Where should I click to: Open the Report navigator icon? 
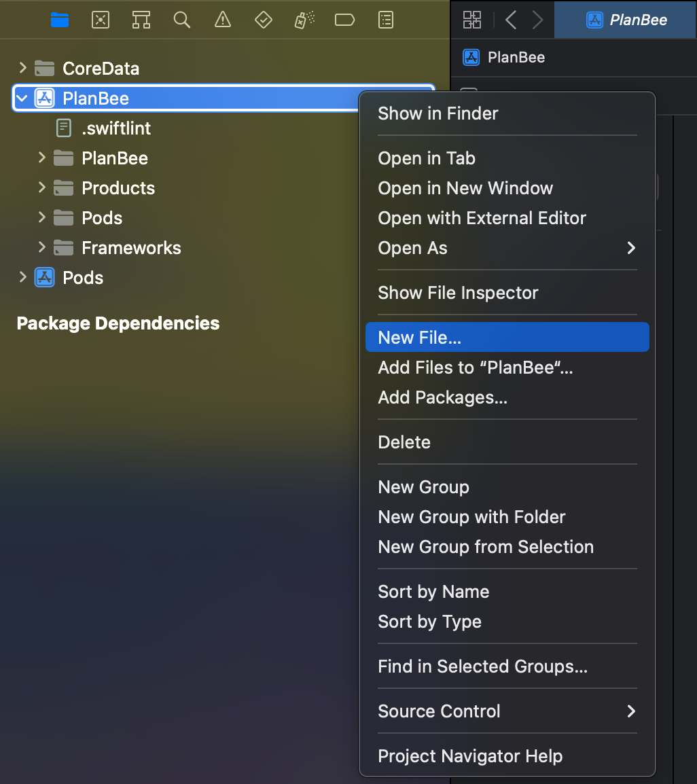(x=385, y=20)
